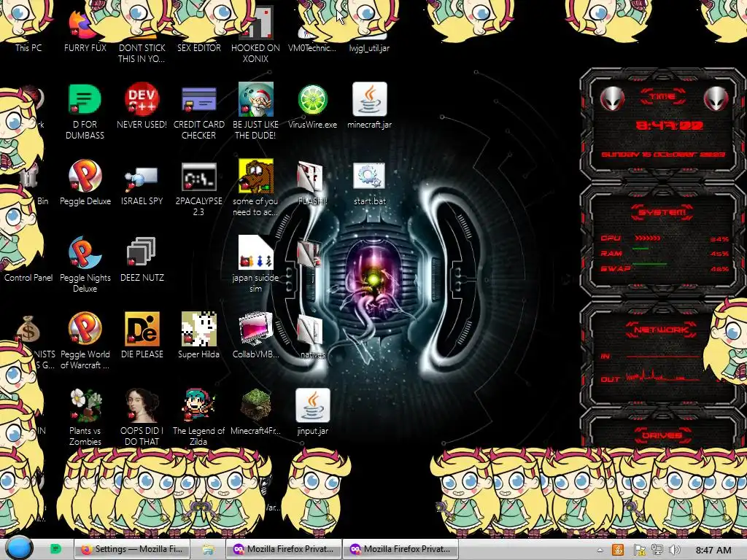747x560 pixels.
Task: Switch to Settings — Mozilla Firefox taskbar window
Action: click(x=132, y=549)
